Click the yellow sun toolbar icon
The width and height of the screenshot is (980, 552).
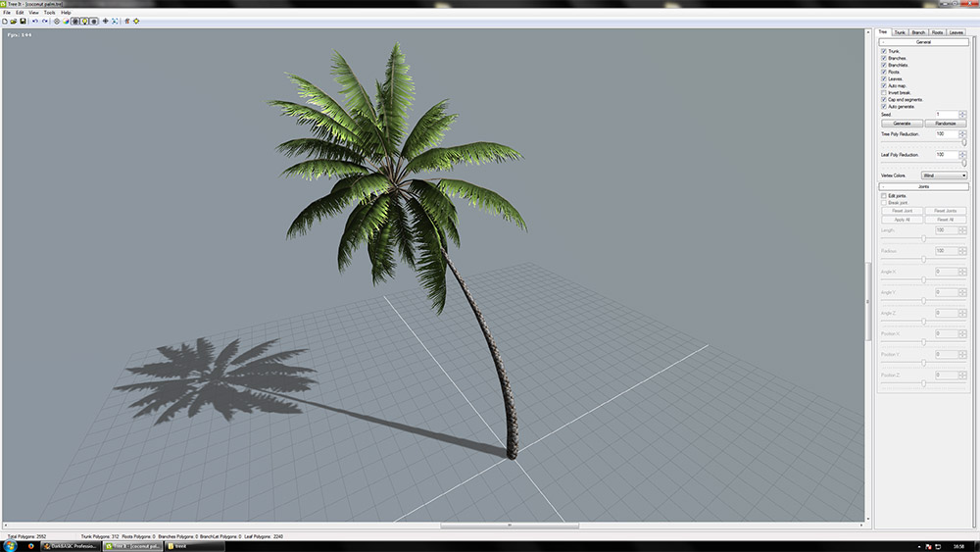(x=136, y=22)
